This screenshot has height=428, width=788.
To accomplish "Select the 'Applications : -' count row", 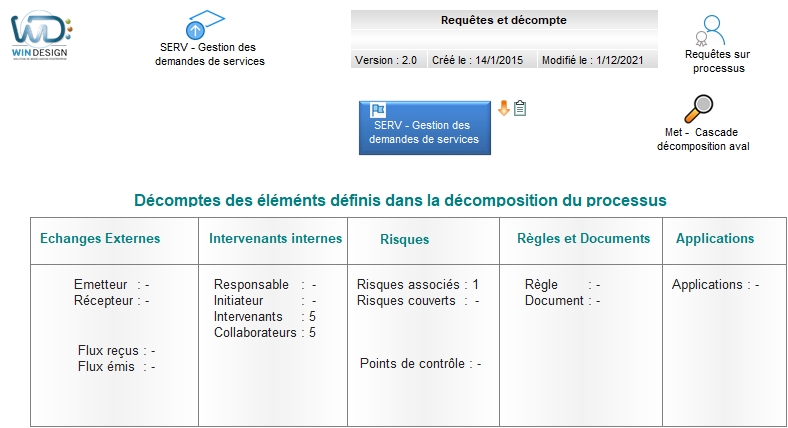I will pos(715,285).
